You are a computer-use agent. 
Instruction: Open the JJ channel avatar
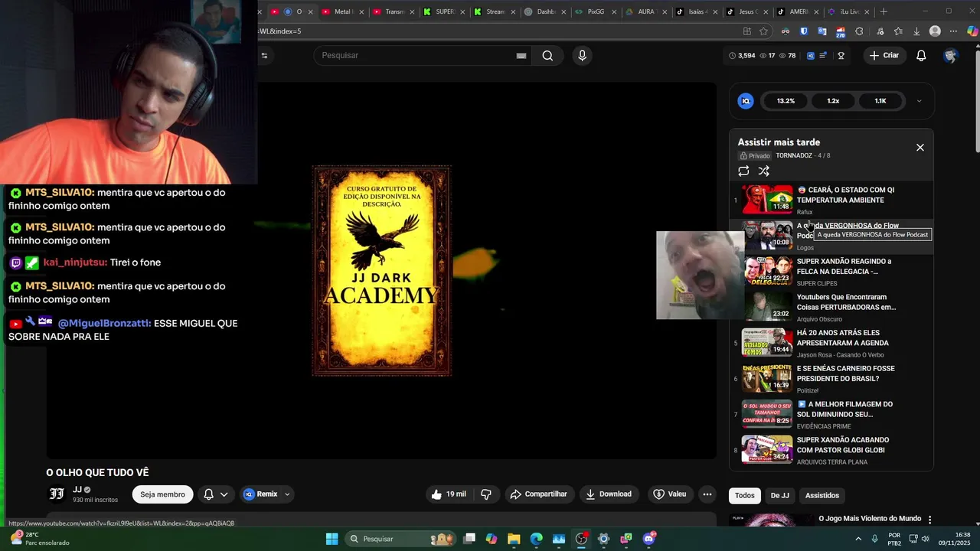[x=57, y=494]
